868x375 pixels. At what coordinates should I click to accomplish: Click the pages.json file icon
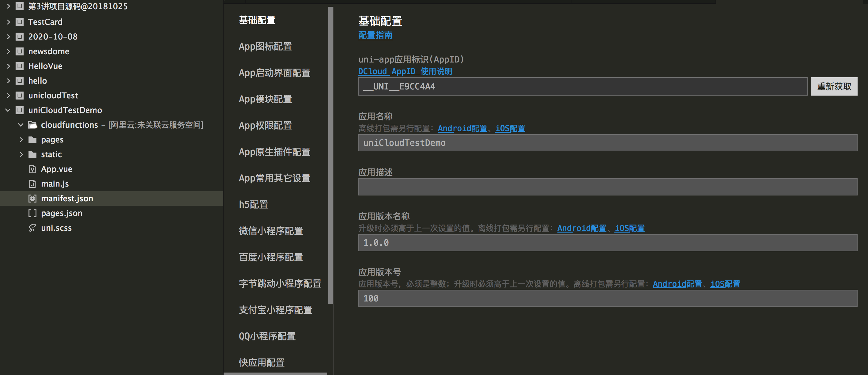(33, 213)
